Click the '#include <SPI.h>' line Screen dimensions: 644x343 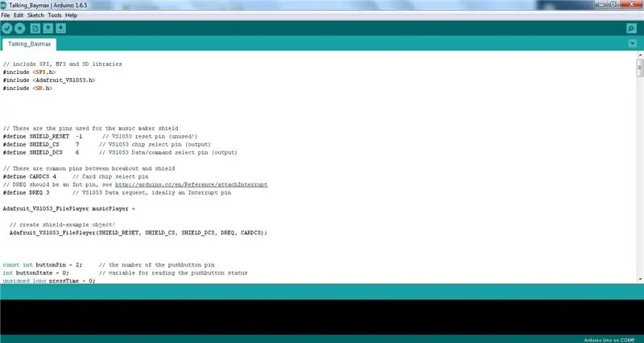(29, 72)
